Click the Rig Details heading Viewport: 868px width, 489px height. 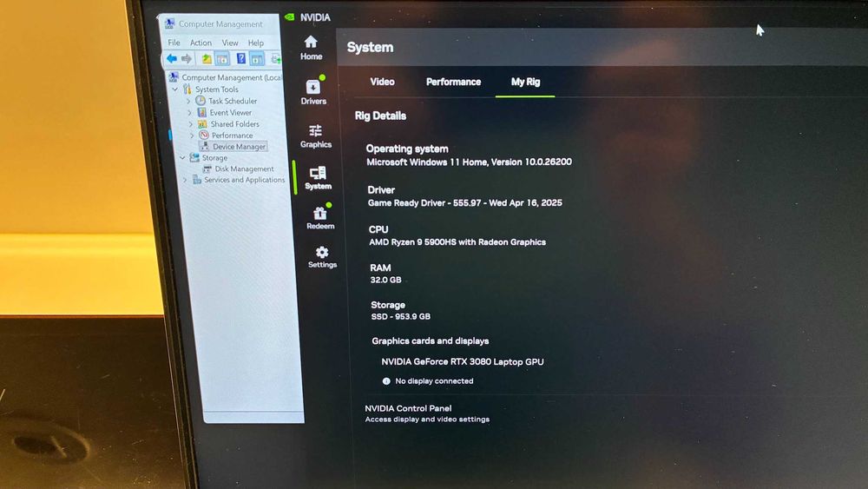(x=380, y=116)
